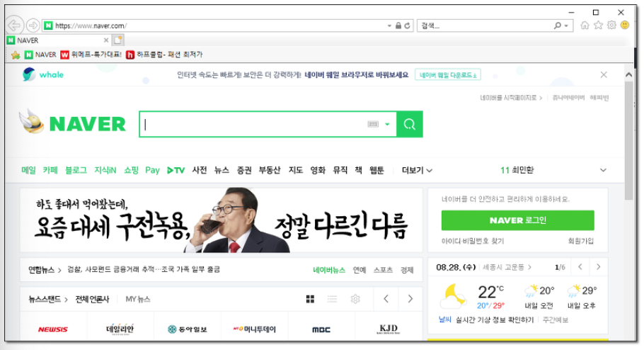Expand the browser search provider dropdown
The height and width of the screenshot is (350, 644).
click(566, 26)
